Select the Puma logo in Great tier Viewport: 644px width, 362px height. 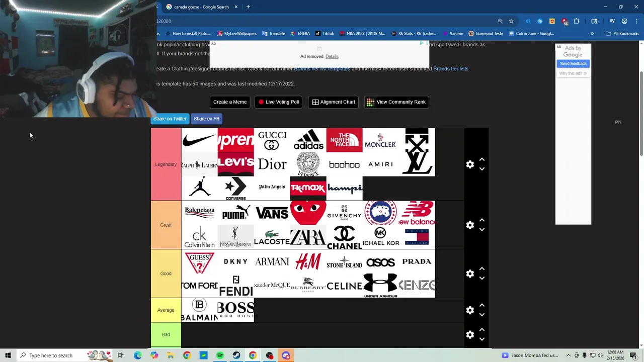click(x=235, y=213)
